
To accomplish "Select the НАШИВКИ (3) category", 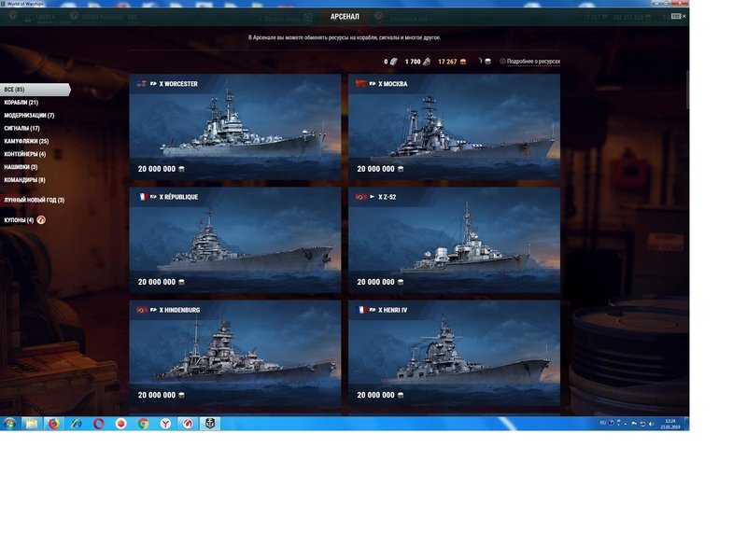I will 21,167.
